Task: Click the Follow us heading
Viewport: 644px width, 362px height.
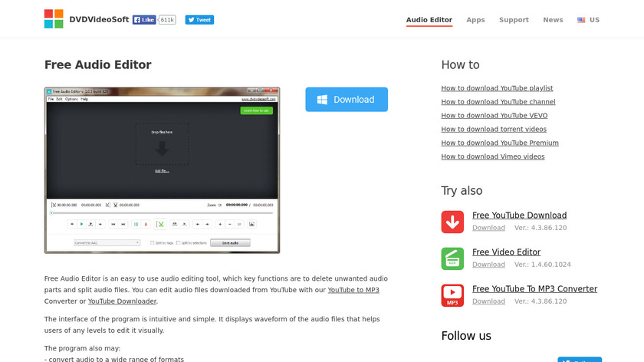Action: click(x=466, y=336)
